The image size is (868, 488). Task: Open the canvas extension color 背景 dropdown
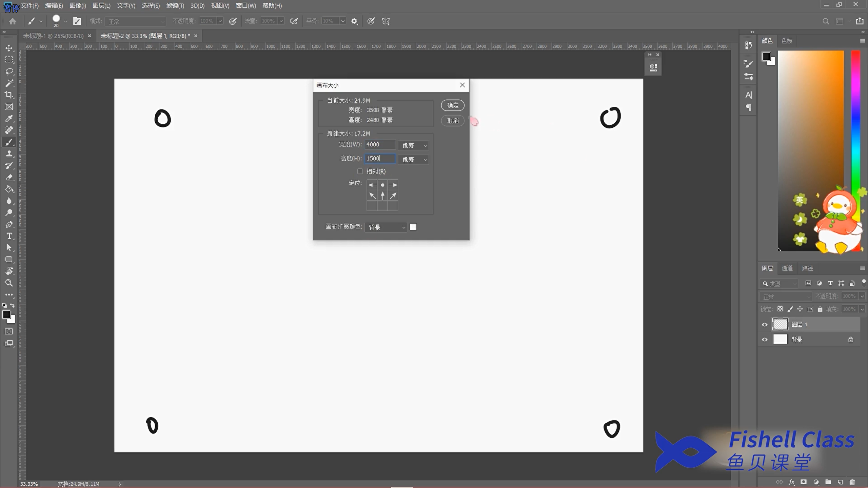click(x=386, y=227)
